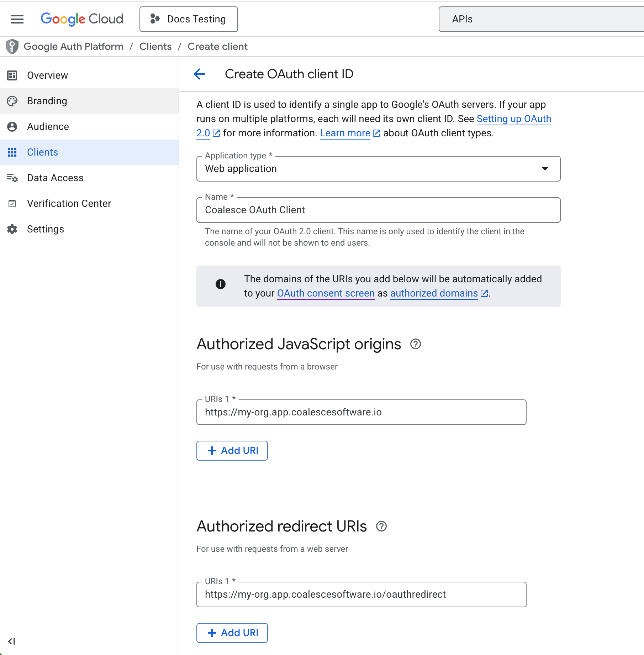644x655 pixels.
Task: Click the back arrow next to Create OAuth client ID
Action: tap(199, 74)
